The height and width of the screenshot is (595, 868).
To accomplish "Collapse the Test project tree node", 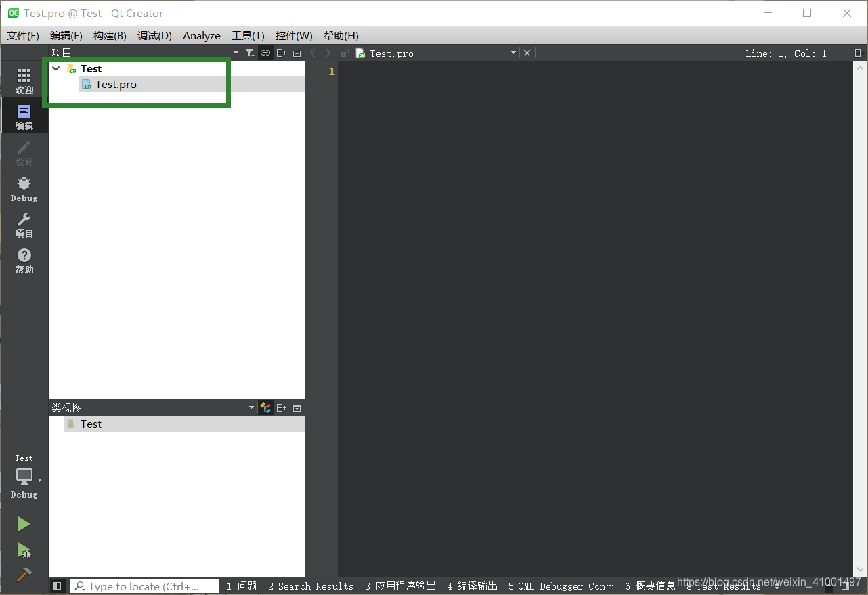I will click(x=56, y=68).
